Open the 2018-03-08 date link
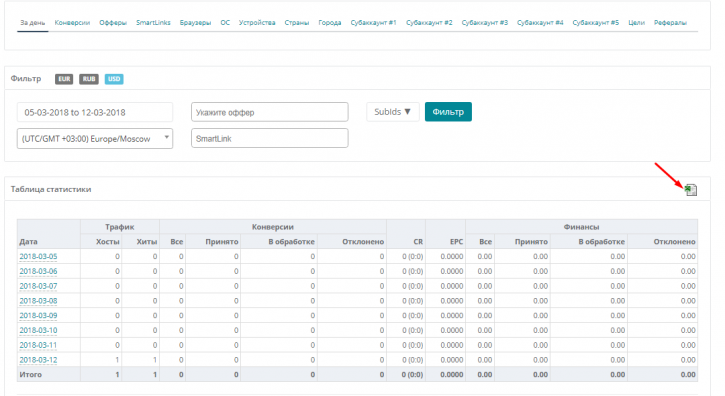 pyautogui.click(x=38, y=301)
